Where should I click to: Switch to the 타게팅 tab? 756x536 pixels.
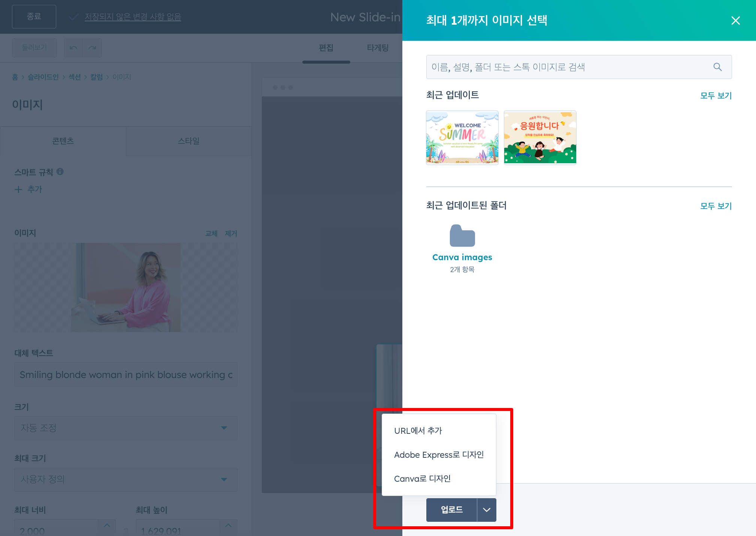(x=378, y=48)
